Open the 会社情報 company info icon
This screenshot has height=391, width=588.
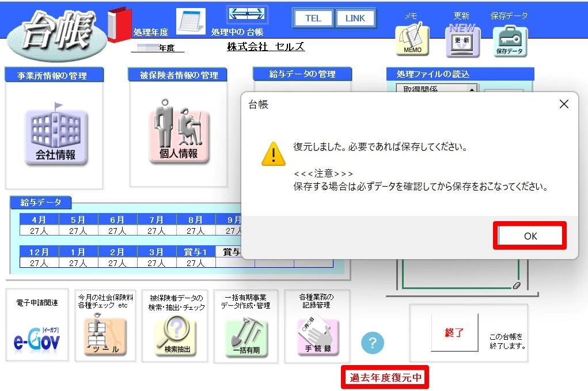tap(55, 135)
